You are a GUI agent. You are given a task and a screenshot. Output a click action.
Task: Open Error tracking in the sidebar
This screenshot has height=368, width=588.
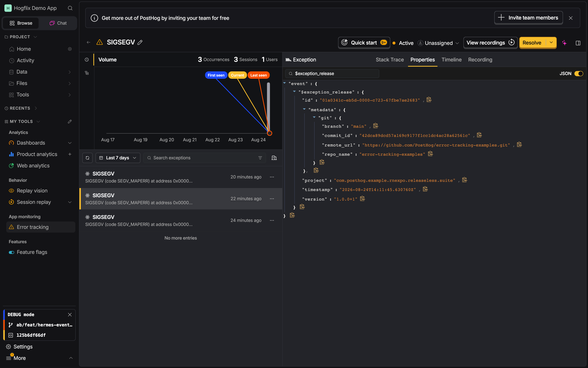coord(41,227)
